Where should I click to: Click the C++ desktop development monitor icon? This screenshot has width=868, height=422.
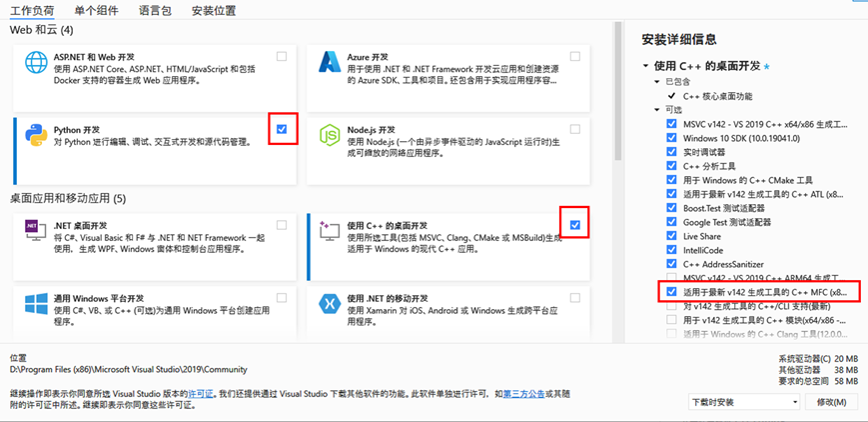(x=330, y=231)
